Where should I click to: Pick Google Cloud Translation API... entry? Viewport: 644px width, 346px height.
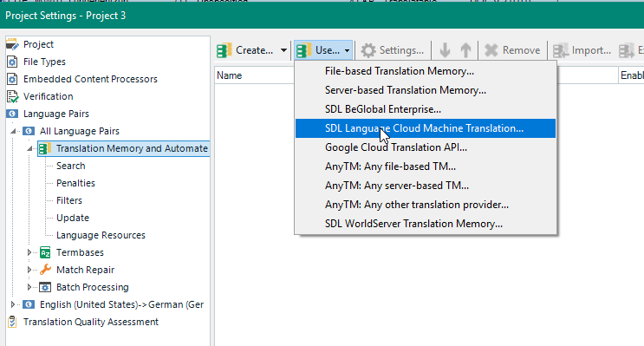click(426, 147)
